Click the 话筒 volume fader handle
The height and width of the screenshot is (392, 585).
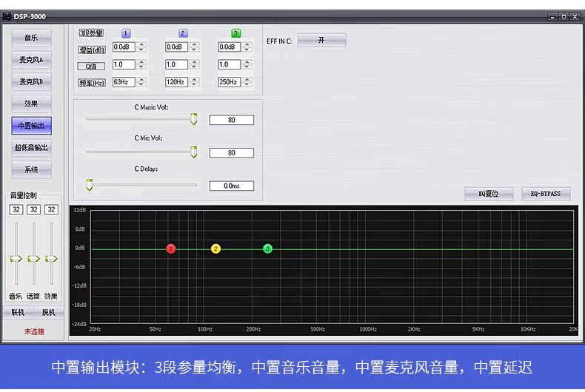point(33,259)
